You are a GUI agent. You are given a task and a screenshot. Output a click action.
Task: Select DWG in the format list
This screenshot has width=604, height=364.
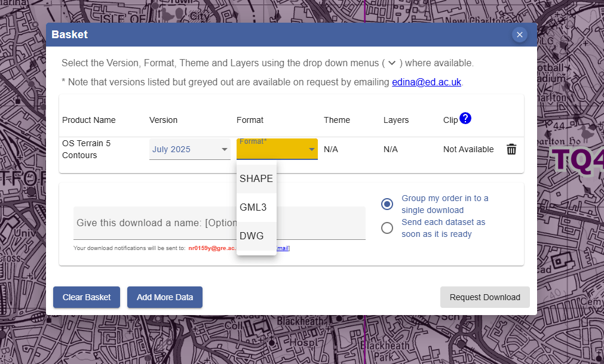coord(252,236)
